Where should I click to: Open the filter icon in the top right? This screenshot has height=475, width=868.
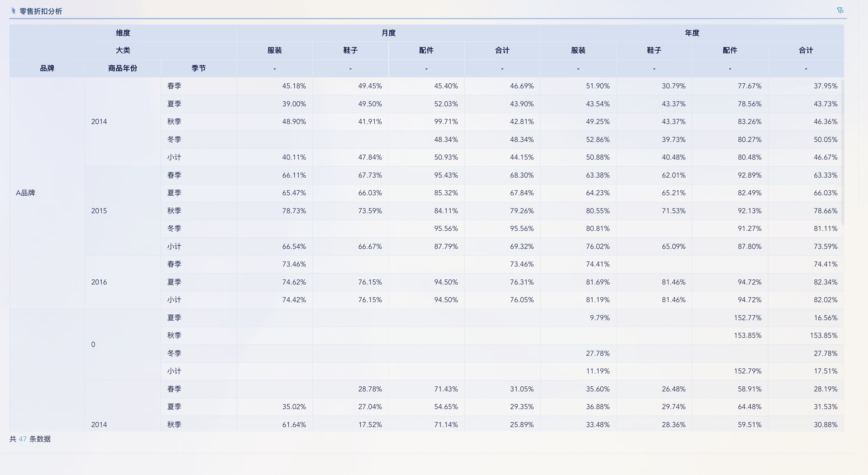click(840, 11)
